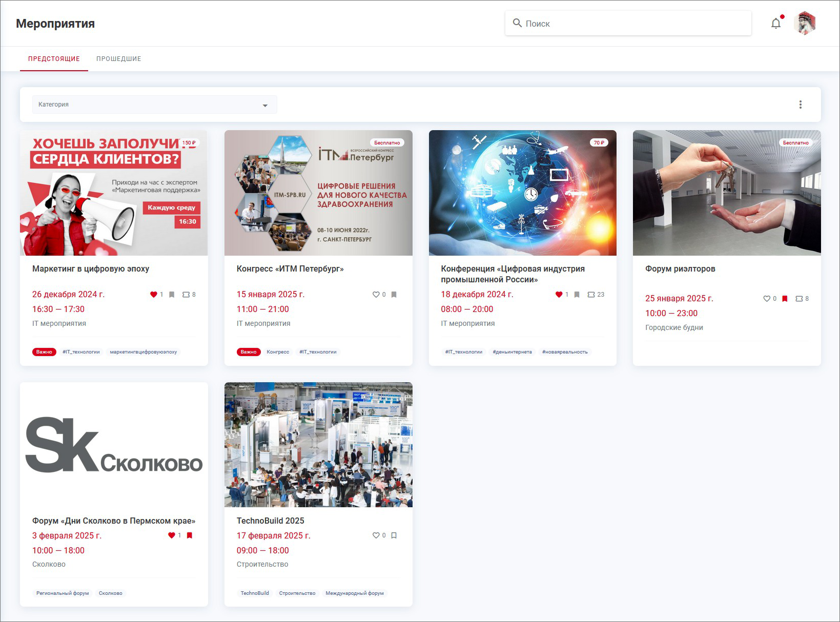Like the Конгресс «ИТМ Петербург» event
Image resolution: width=840 pixels, height=622 pixels.
(x=376, y=295)
